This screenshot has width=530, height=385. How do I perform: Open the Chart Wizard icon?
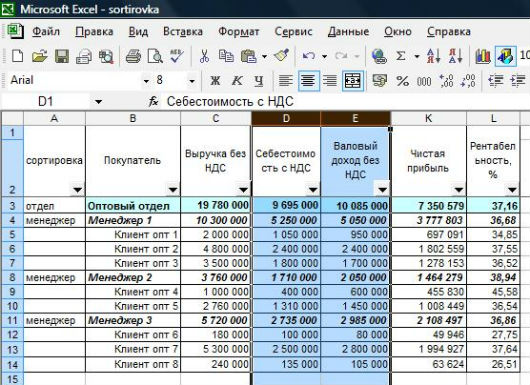(x=483, y=56)
